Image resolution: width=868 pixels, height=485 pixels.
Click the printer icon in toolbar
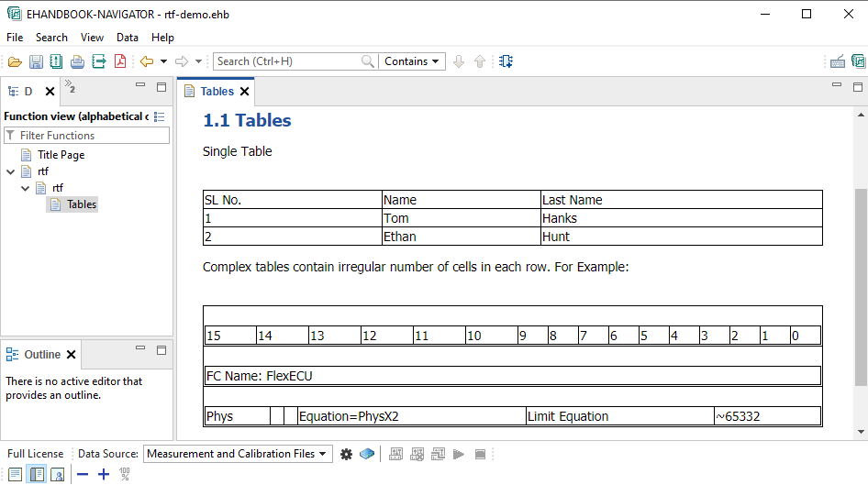(77, 61)
